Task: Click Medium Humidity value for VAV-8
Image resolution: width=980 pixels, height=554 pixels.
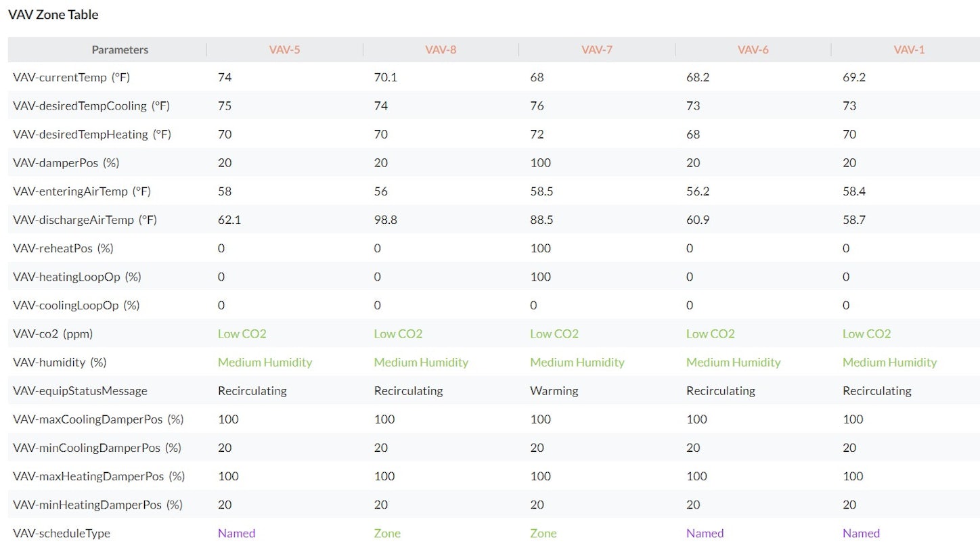Action: tap(421, 362)
